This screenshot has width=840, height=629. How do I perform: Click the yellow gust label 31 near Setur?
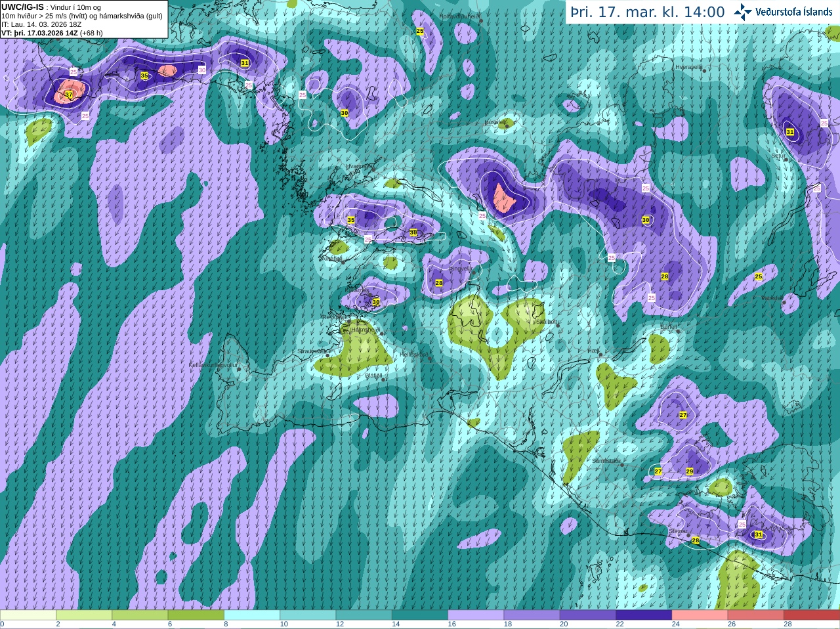(790, 132)
